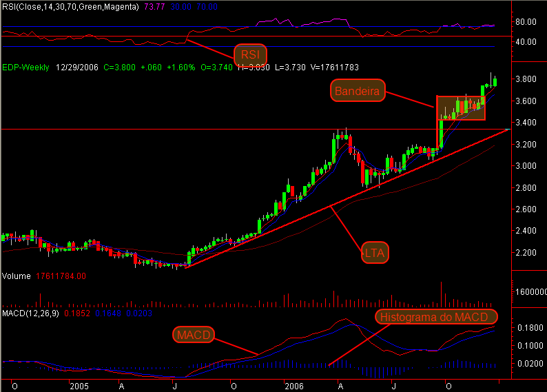Viewport: 547px width, 392px height.
Task: Click the MACD signal value 0.1648
Action: (x=108, y=313)
